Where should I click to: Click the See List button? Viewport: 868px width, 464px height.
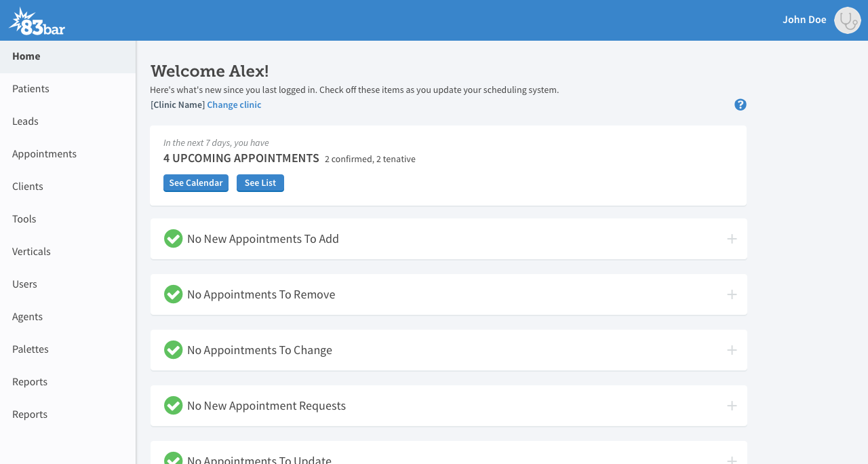[260, 183]
